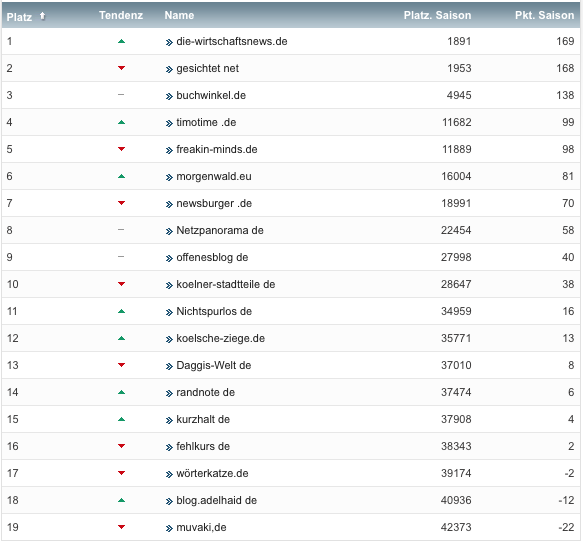This screenshot has height=543, width=583.
Task: Click green up arrow for blog.adelhaid de
Action: [121, 501]
